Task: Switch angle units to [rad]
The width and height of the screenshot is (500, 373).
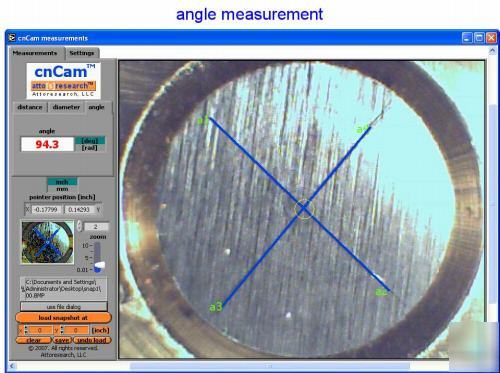Action: coord(90,148)
